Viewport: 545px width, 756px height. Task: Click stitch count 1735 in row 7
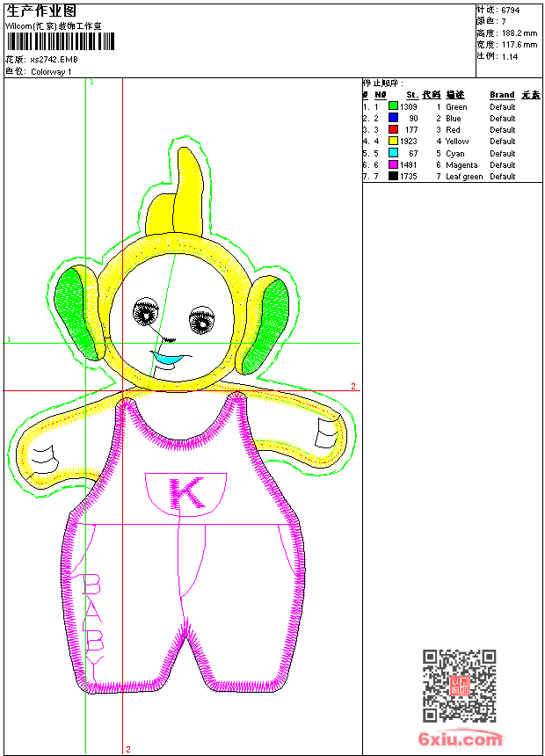(409, 177)
